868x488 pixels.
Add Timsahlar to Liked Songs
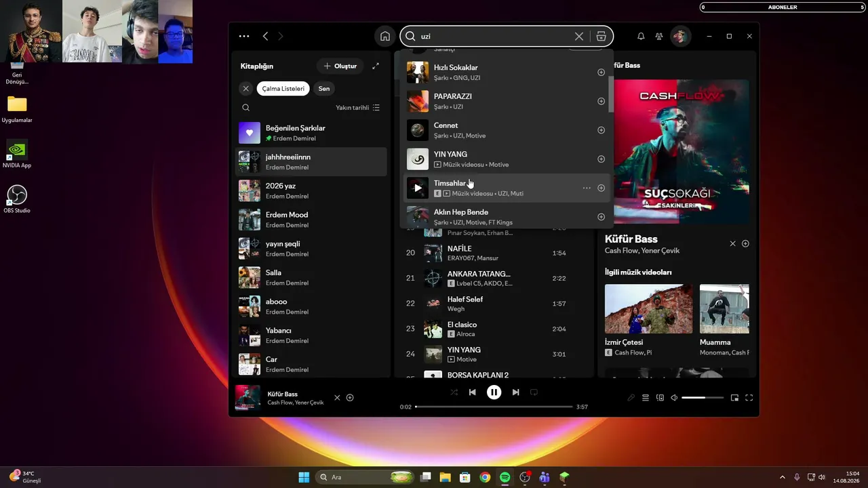point(601,188)
